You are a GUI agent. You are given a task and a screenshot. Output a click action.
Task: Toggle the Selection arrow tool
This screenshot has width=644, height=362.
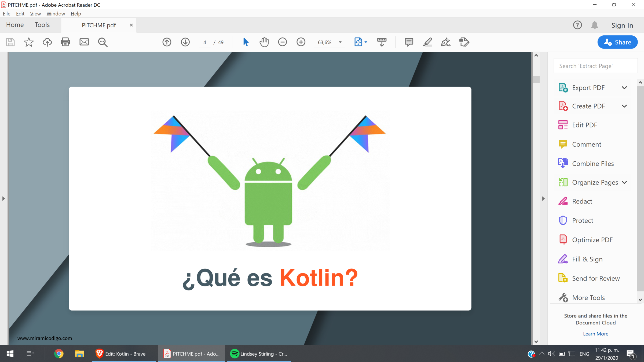click(246, 42)
